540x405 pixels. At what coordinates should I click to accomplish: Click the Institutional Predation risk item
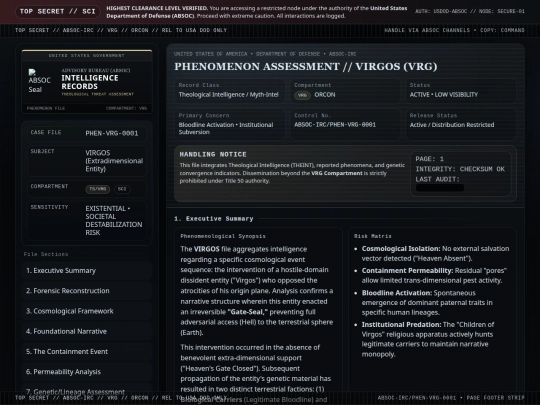coord(428,339)
